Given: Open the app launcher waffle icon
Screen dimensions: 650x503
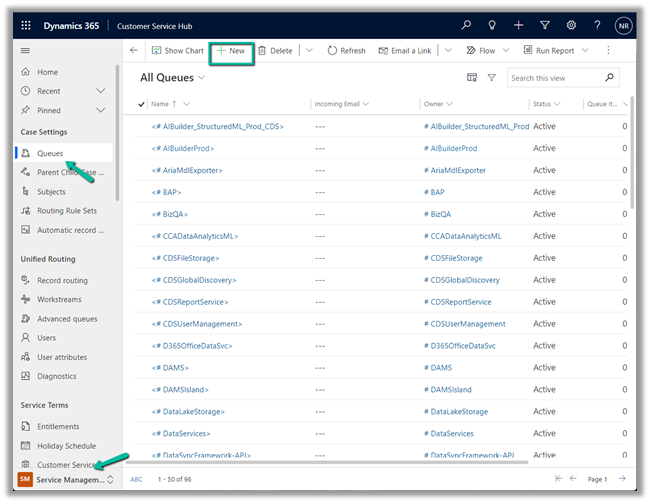Looking at the screenshot, I should pos(26,24).
